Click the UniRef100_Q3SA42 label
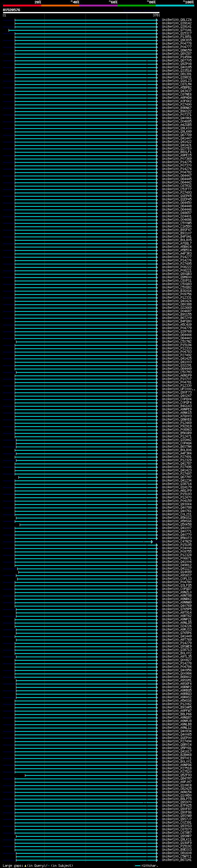The width and height of the screenshot is (197, 868). pyautogui.click(x=177, y=440)
